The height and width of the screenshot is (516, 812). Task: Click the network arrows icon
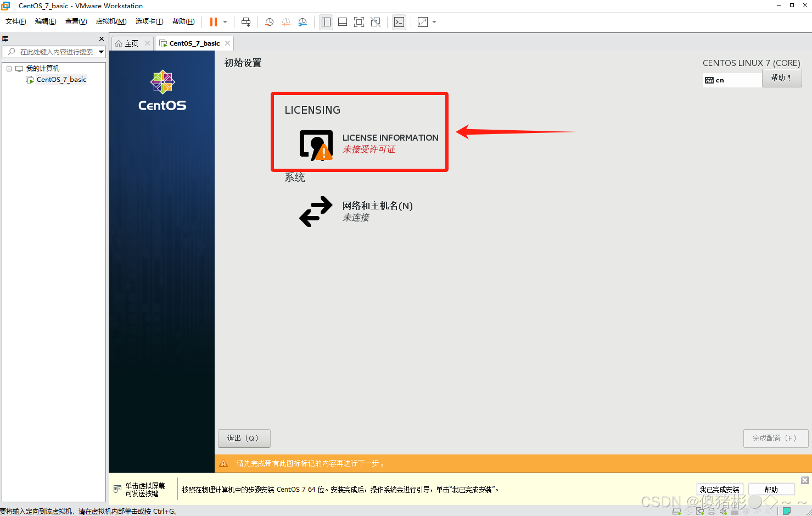coord(316,212)
